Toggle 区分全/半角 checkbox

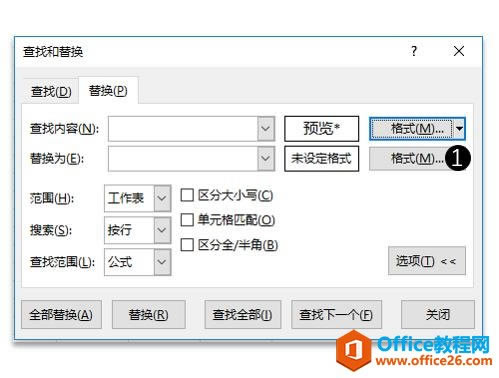(187, 245)
